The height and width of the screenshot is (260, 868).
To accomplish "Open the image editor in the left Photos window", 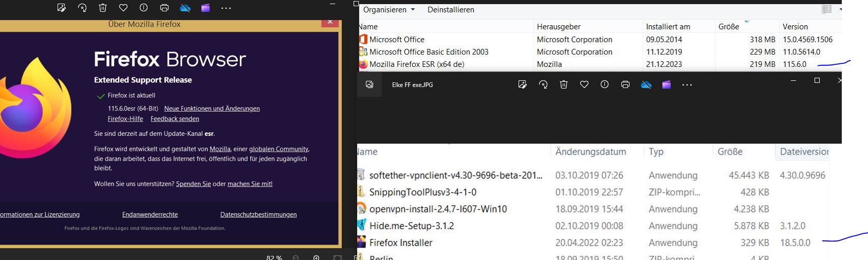I will click(62, 8).
